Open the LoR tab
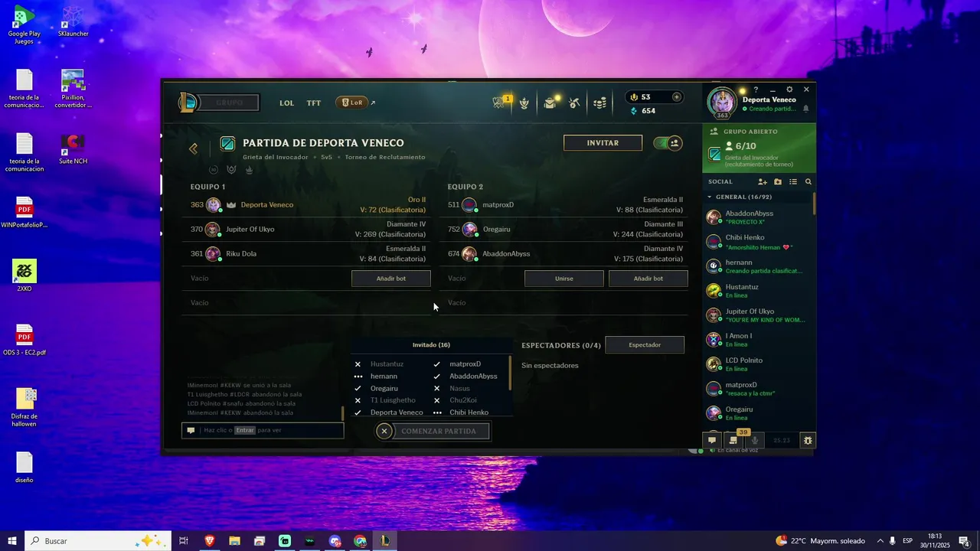 click(x=353, y=103)
